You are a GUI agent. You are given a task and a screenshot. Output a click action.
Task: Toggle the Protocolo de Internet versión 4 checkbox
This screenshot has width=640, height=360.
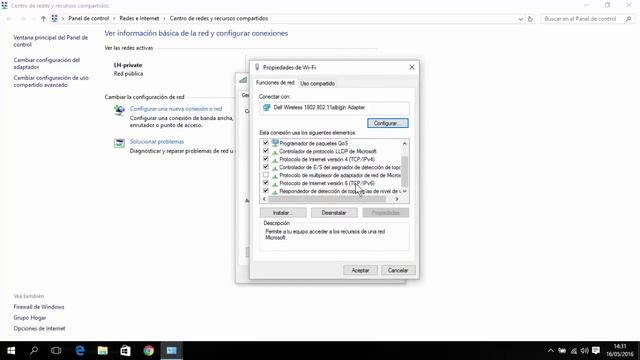coord(266,159)
